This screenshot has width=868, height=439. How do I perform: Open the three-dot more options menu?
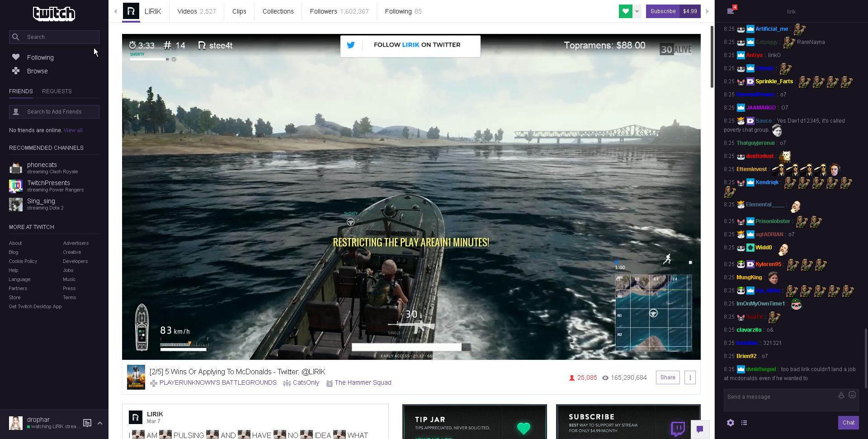pyautogui.click(x=690, y=377)
